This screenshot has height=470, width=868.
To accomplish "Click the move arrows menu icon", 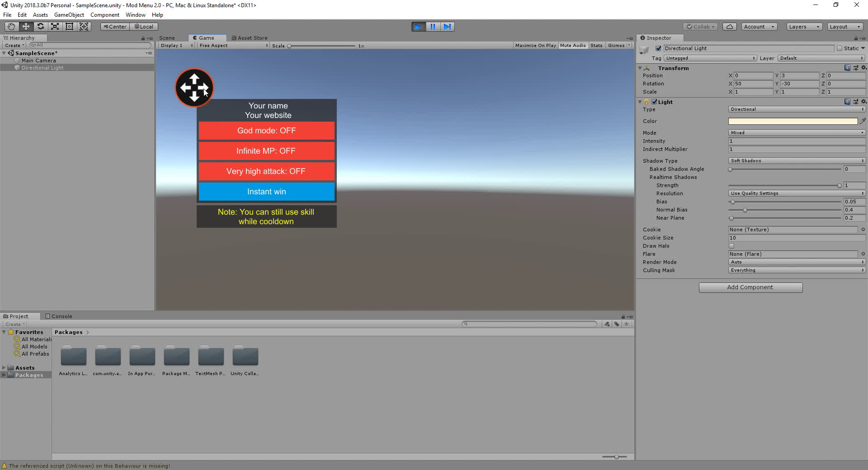I will click(194, 88).
